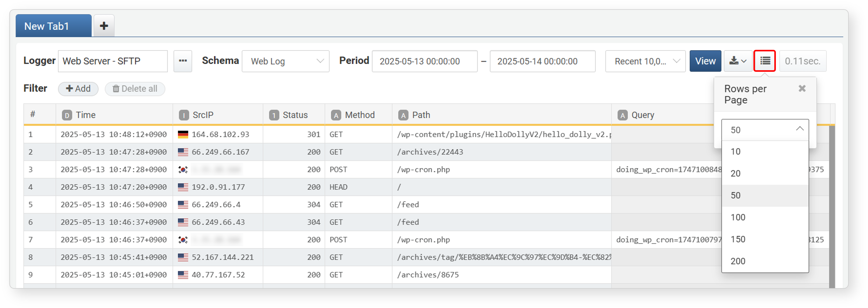Click the type icon beside Path
Image resolution: width=868 pixels, height=308 pixels.
(x=403, y=115)
